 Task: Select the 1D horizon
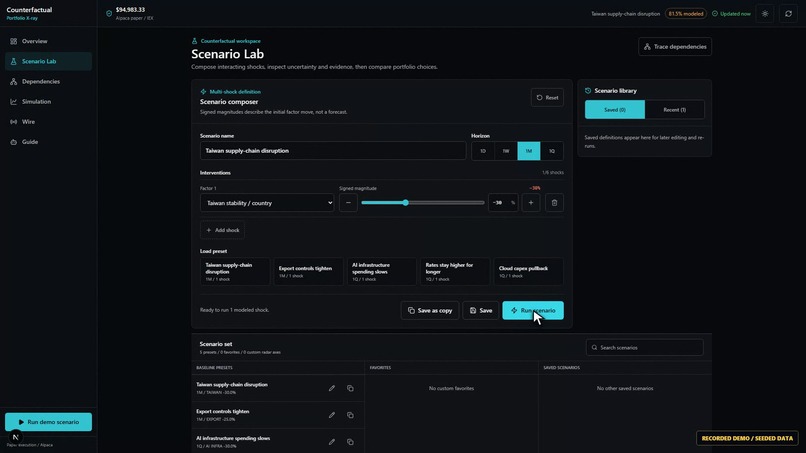[483, 151]
